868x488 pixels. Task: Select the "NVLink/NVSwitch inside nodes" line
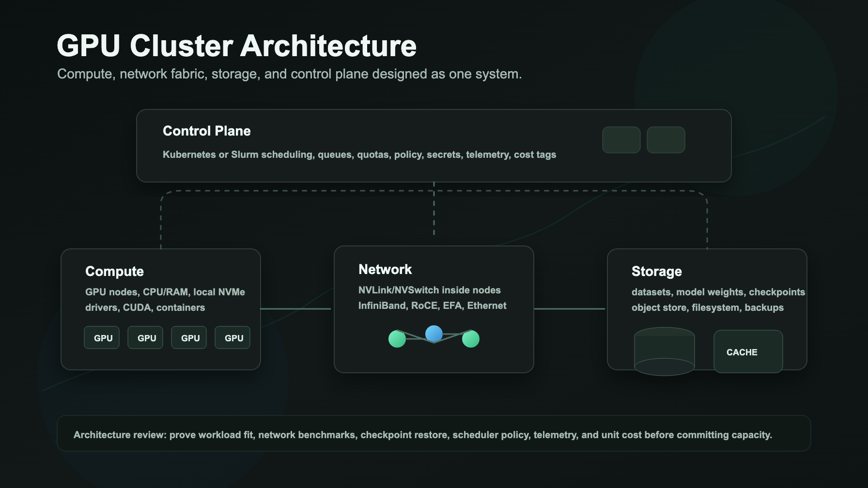[430, 290]
